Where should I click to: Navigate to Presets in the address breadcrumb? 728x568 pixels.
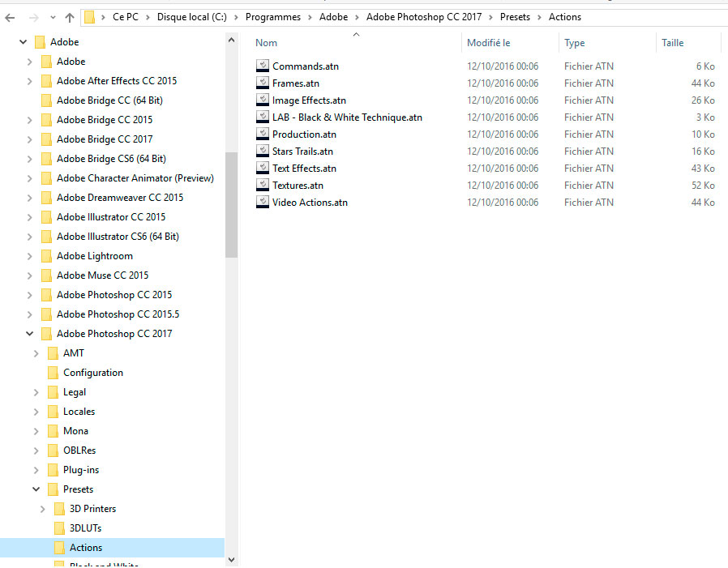[x=515, y=17]
